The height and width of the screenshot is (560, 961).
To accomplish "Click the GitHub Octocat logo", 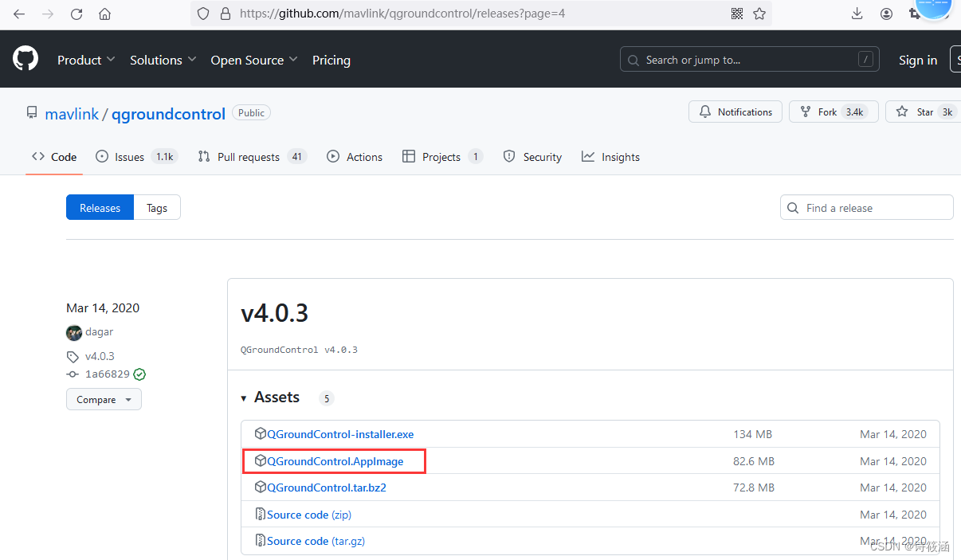I will point(25,60).
